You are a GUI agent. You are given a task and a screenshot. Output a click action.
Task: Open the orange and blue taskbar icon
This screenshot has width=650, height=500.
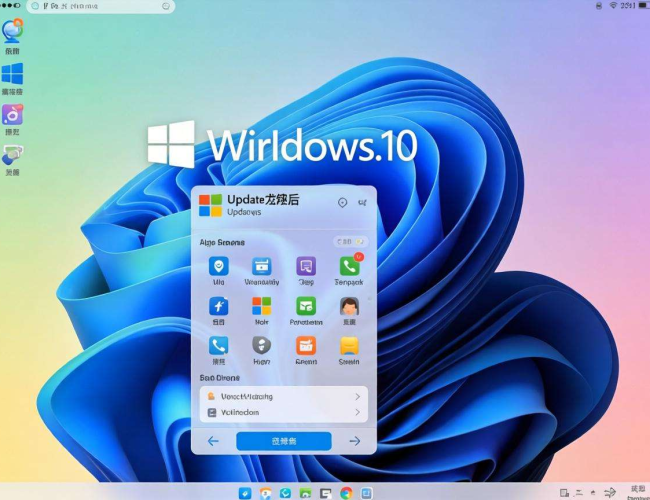265,493
